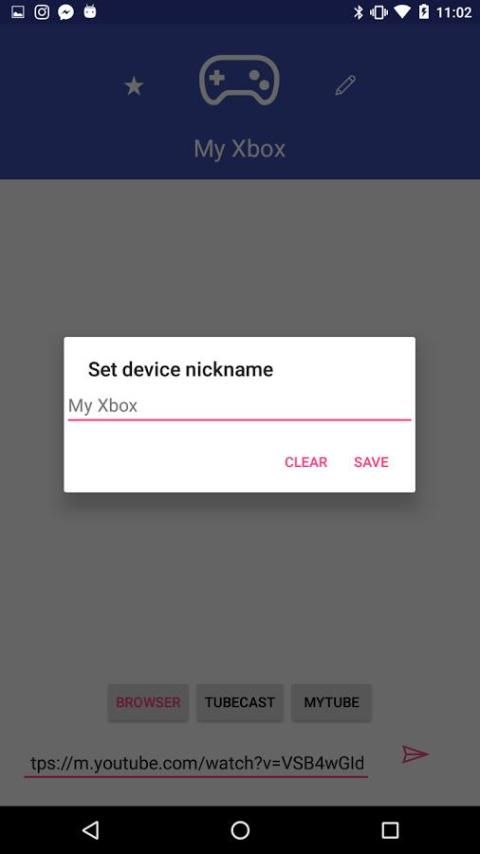Tap the star favorite icon

pyautogui.click(x=133, y=86)
